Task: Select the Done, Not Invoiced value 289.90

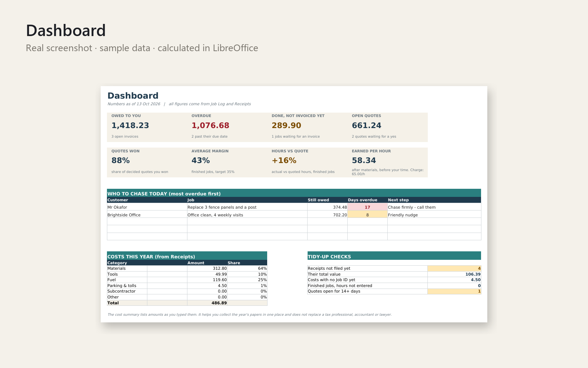Action: tap(286, 125)
